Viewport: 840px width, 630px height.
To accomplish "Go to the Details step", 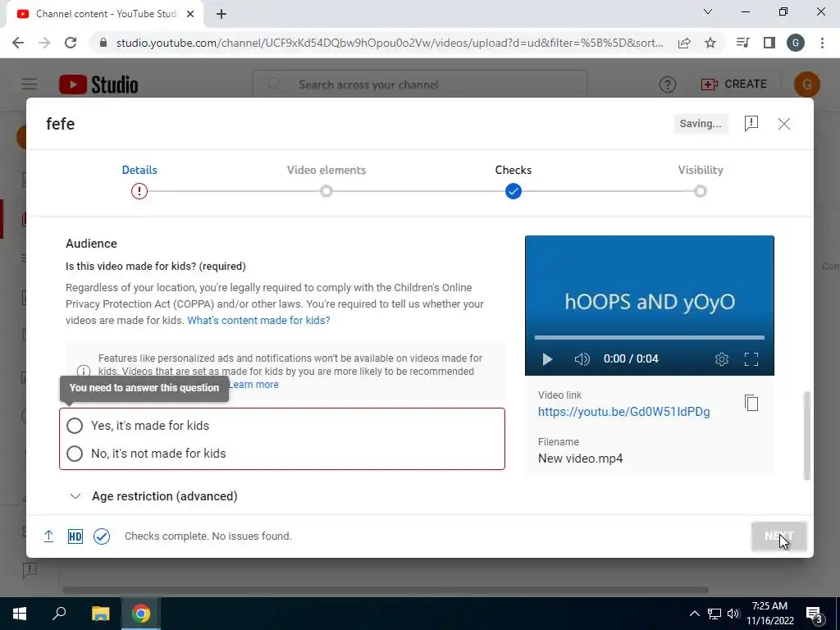I will pyautogui.click(x=139, y=170).
